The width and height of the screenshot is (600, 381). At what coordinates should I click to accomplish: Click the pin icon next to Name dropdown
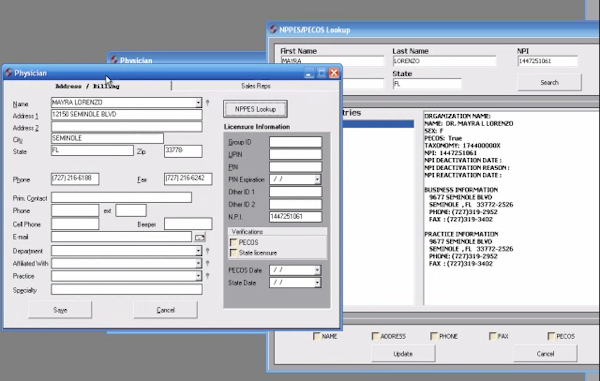207,103
